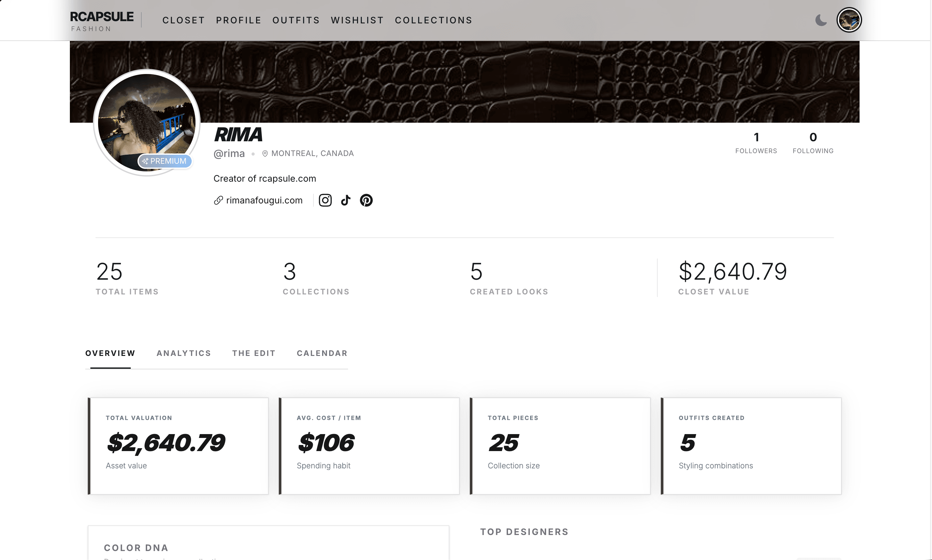Open TikTok profile icon
Image resolution: width=932 pixels, height=560 pixels.
point(346,200)
